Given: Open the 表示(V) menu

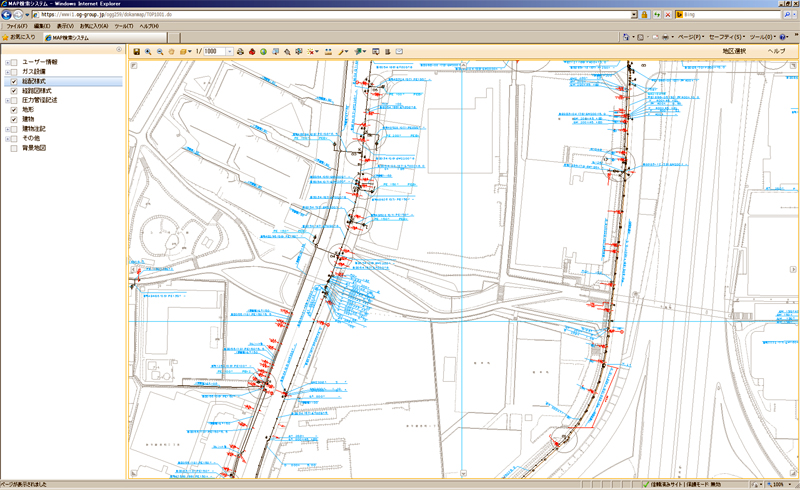Looking at the screenshot, I should (65, 26).
